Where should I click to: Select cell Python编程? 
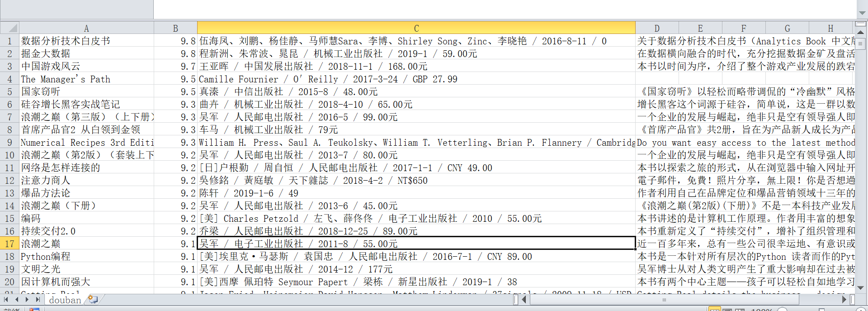[x=86, y=256]
